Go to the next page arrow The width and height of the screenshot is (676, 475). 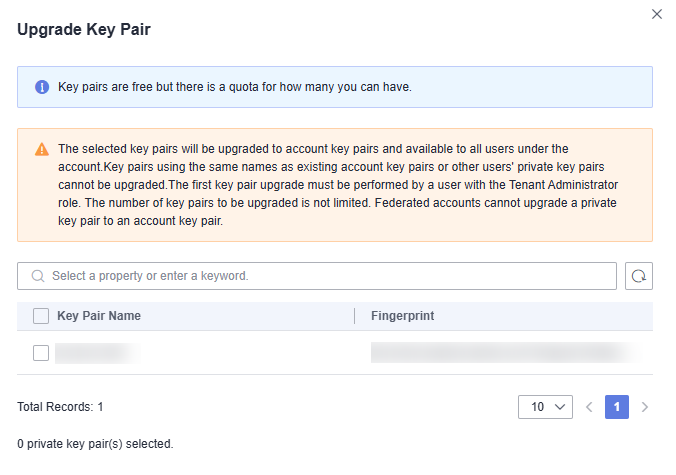pyautogui.click(x=645, y=407)
